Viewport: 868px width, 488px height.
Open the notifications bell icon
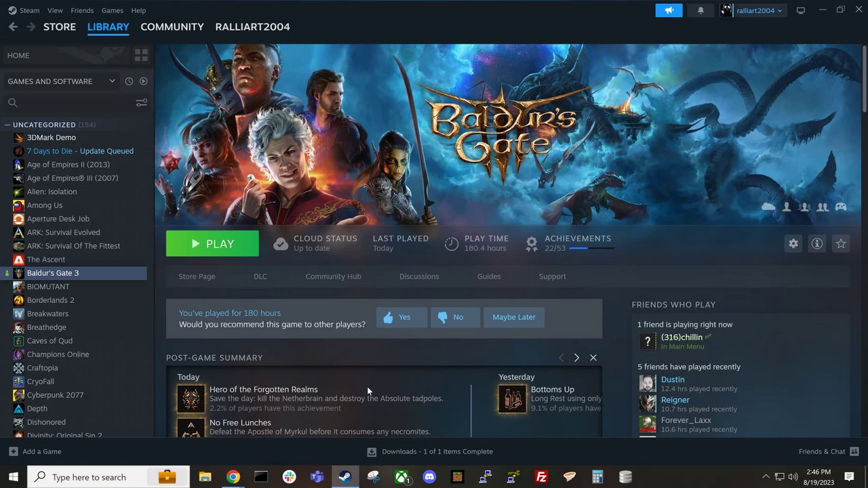click(701, 10)
